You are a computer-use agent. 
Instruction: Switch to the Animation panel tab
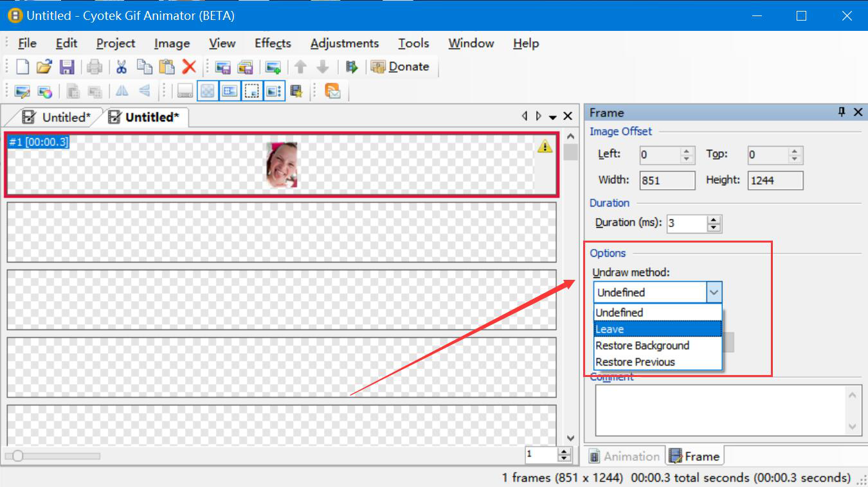click(625, 456)
